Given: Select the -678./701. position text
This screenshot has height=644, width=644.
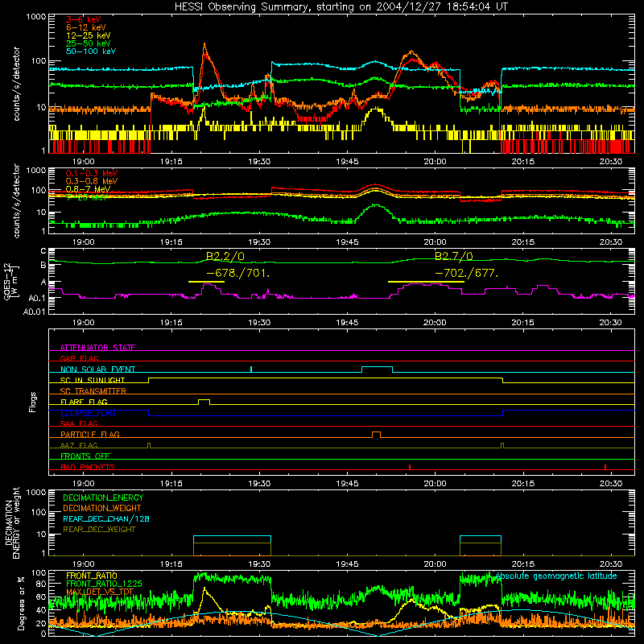Looking at the screenshot, I should click(237, 273).
